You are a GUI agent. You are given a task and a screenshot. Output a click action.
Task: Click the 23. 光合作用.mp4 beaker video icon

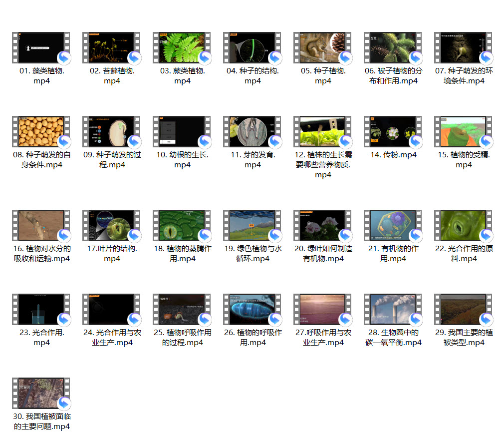coord(41,310)
